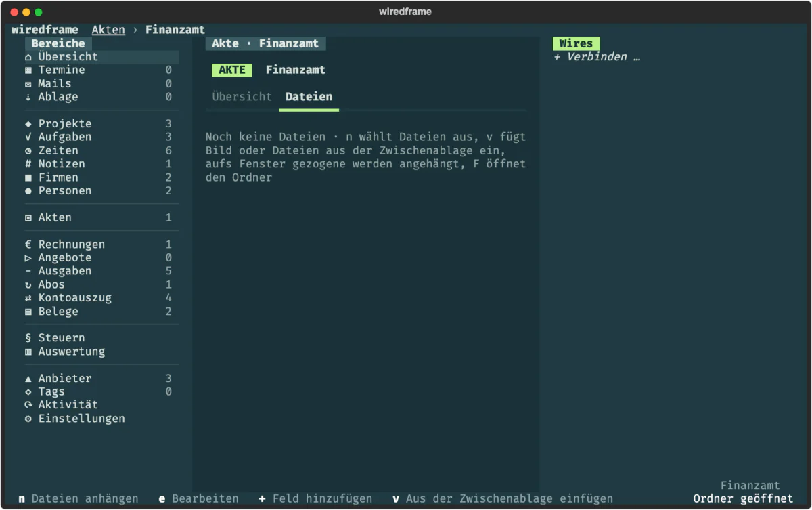812x510 pixels.
Task: Click the box icon next to Akten
Action: coord(28,218)
